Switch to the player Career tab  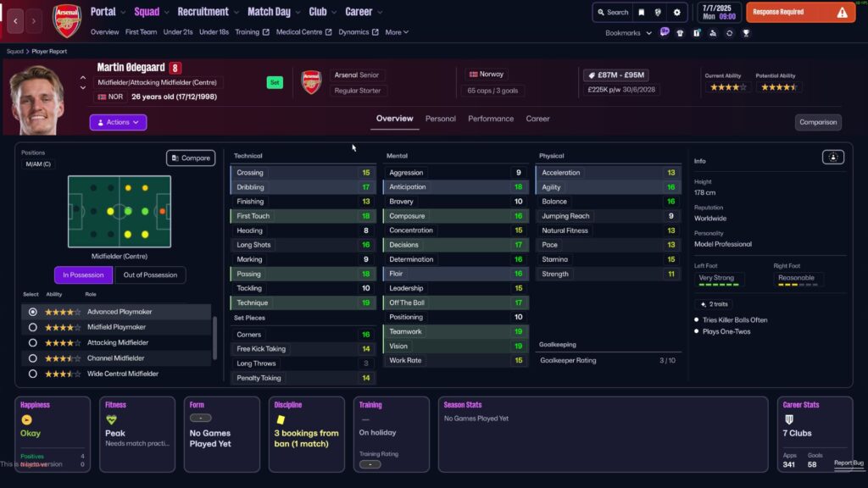tap(537, 119)
